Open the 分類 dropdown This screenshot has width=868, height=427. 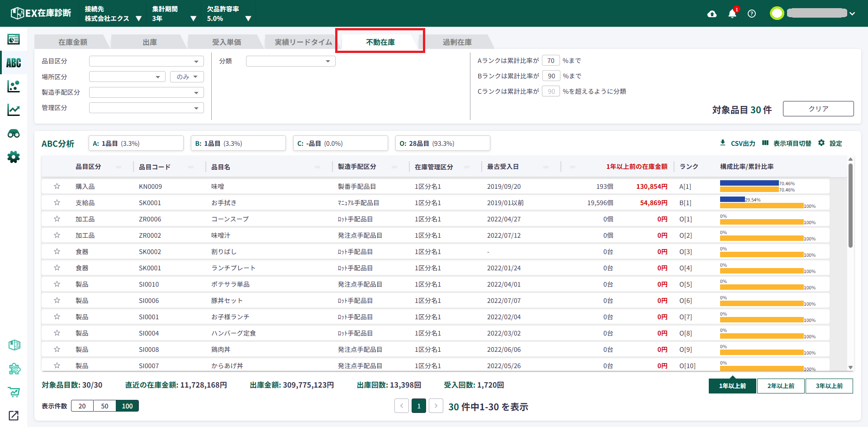(290, 61)
